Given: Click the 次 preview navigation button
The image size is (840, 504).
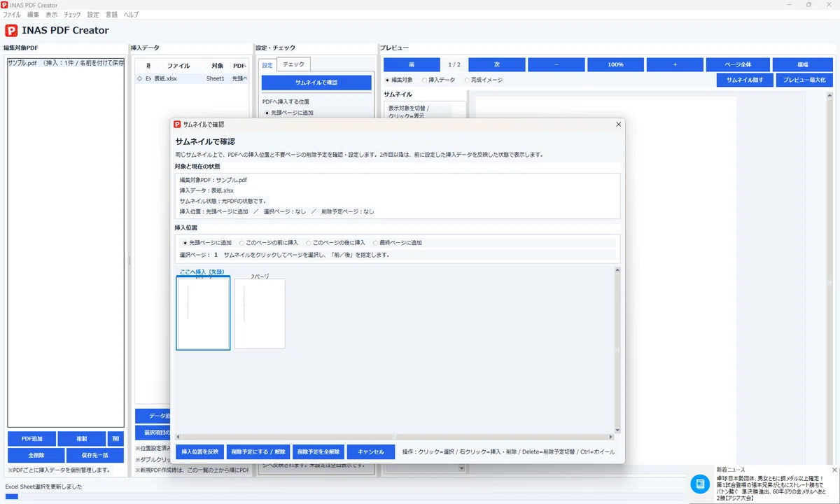Looking at the screenshot, I should [497, 64].
